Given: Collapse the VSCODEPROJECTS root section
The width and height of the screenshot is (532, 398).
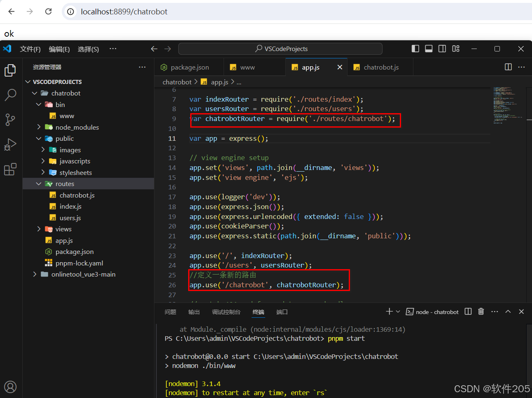Looking at the screenshot, I should click(28, 82).
